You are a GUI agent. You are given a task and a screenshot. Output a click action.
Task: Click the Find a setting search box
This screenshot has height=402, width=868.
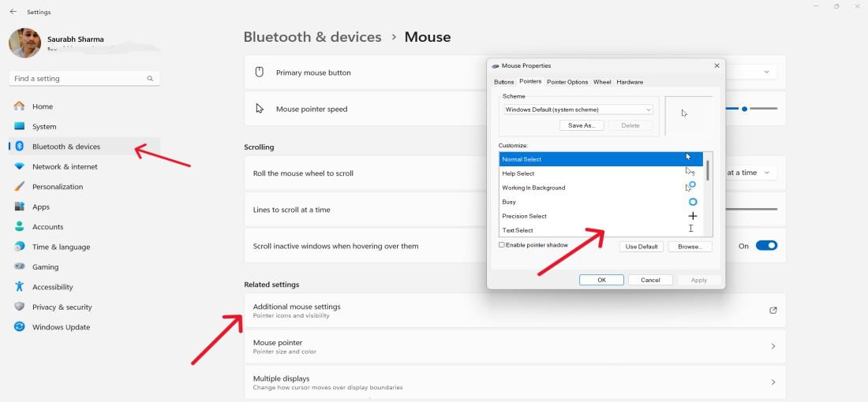[x=79, y=79]
